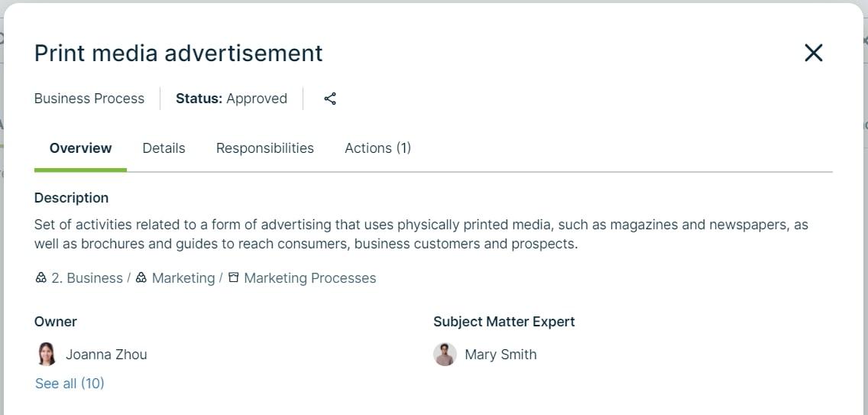Click the icon before the Marketing breadcrumb

[141, 278]
